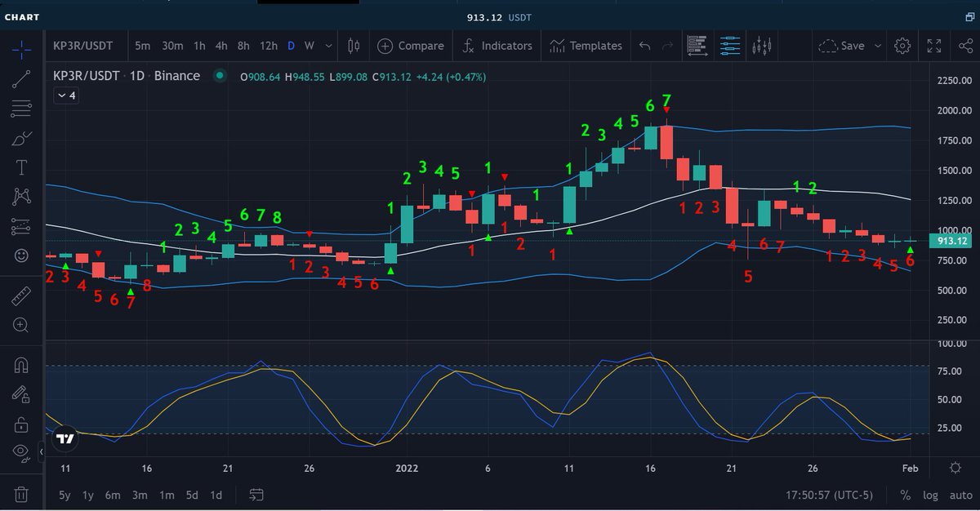The image size is (980, 511).
Task: Click the green market status dot
Action: 219,76
